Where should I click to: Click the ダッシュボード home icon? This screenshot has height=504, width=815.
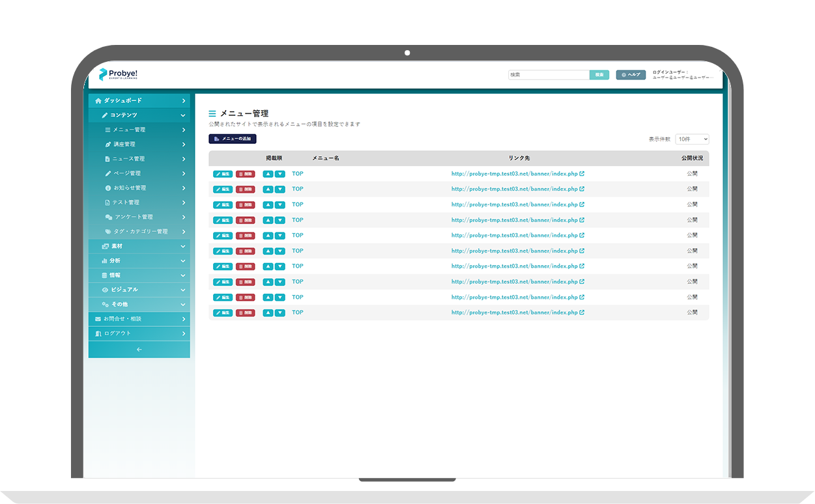point(98,101)
